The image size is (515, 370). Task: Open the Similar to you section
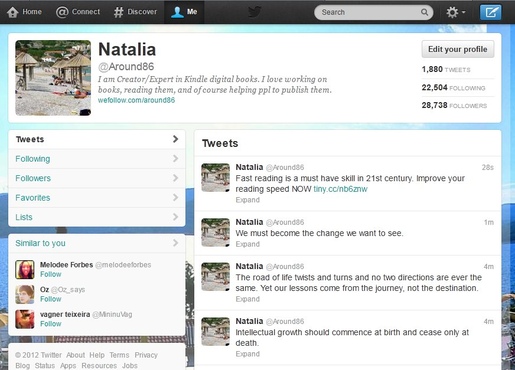[x=97, y=243]
